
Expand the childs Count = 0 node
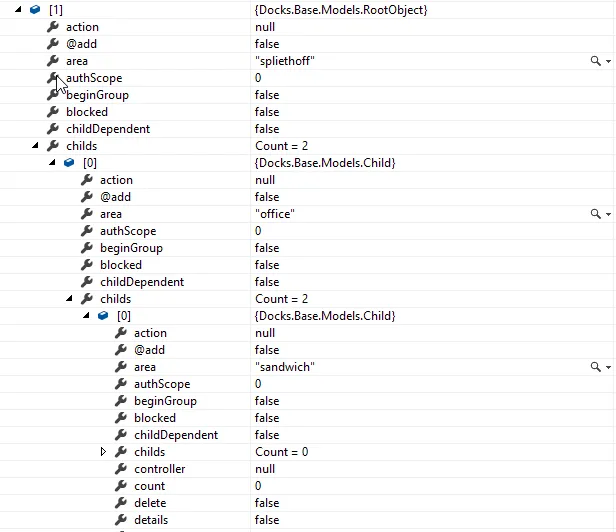click(x=103, y=451)
